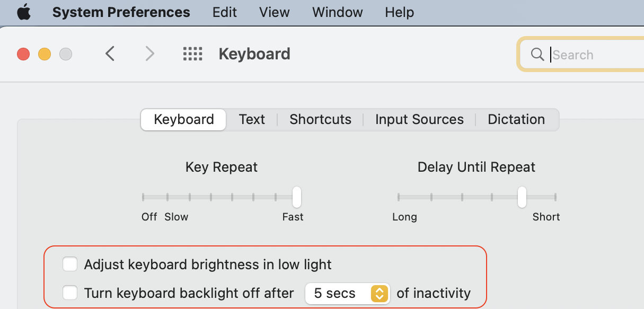Switch to the Shortcuts tab
The image size is (644, 309).
pos(320,120)
